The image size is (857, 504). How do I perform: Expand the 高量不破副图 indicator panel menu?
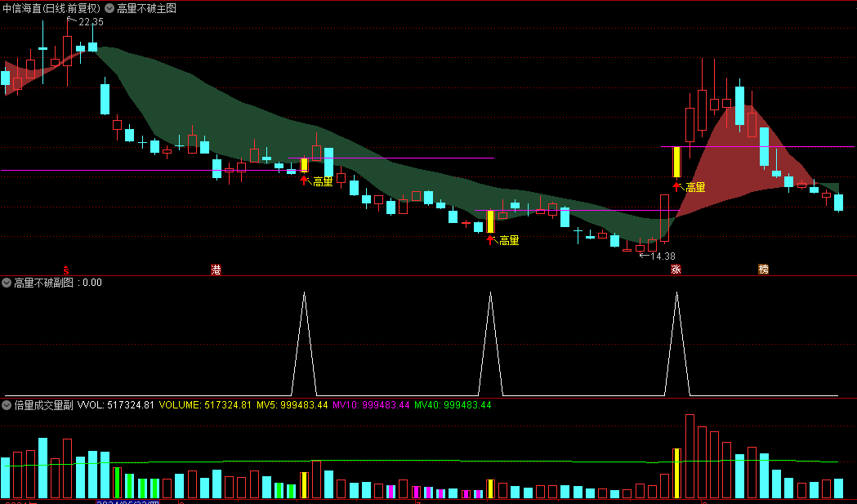pyautogui.click(x=7, y=283)
